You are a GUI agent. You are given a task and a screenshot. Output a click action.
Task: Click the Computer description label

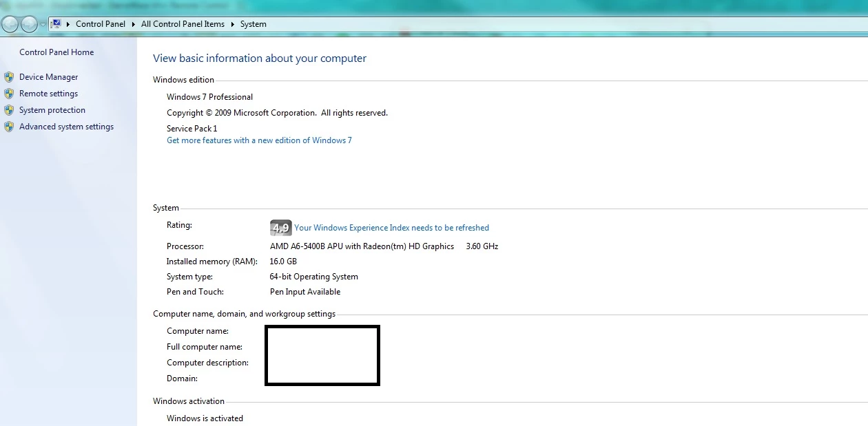pyautogui.click(x=207, y=363)
